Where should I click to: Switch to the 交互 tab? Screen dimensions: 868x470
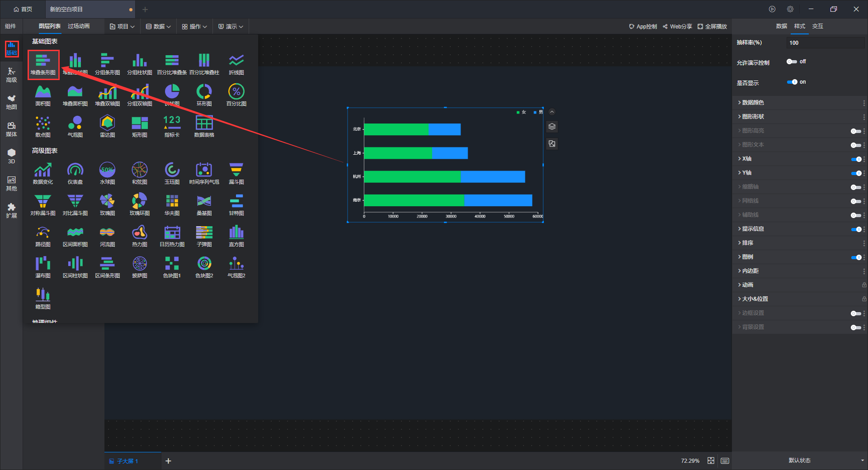coord(817,26)
